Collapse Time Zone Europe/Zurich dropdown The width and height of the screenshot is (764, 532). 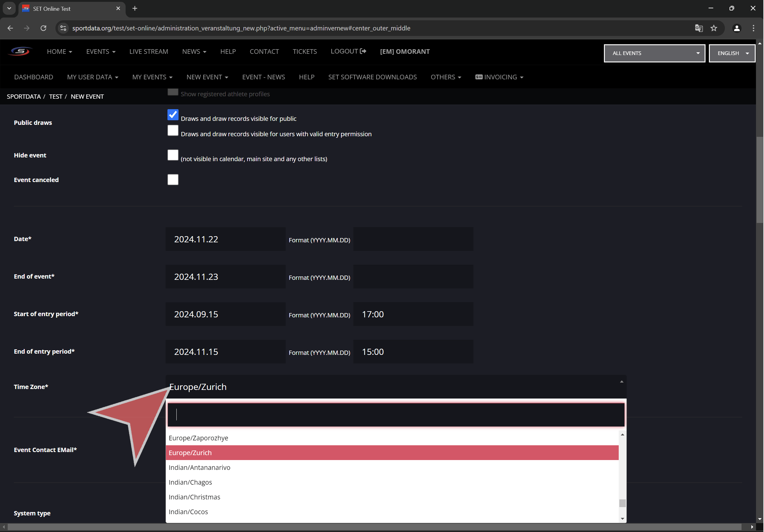396,387
